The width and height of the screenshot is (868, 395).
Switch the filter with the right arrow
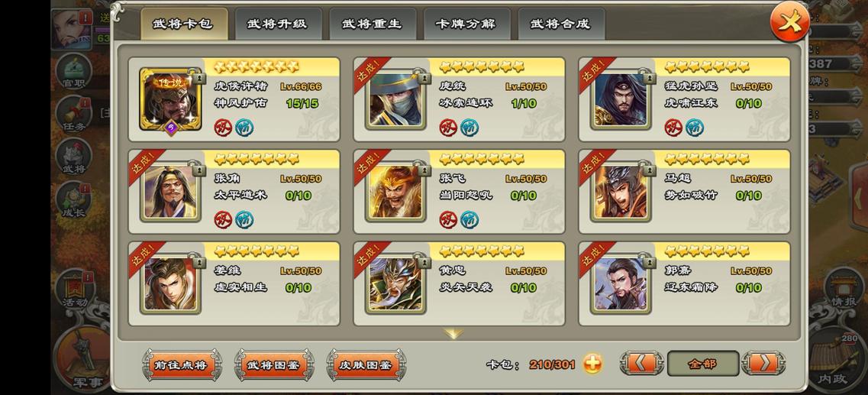(x=763, y=364)
